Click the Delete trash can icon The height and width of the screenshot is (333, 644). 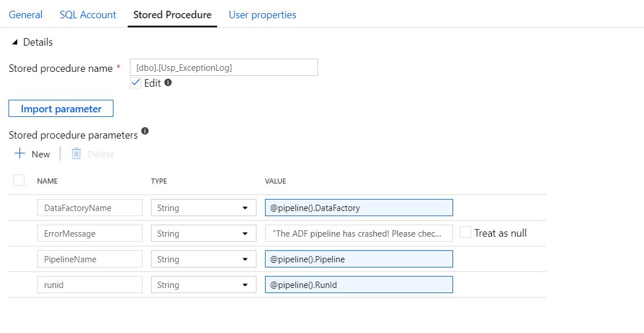77,154
